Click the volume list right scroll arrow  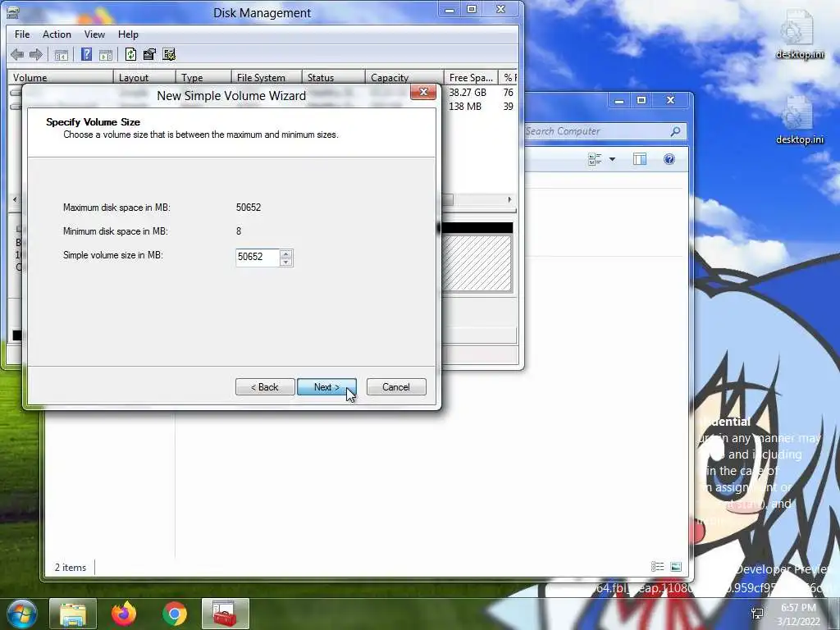tap(509, 199)
